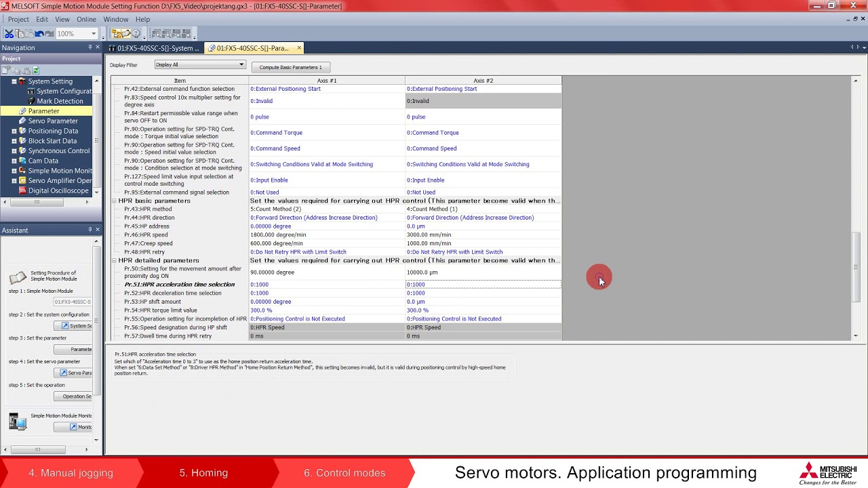Click the green refresh icon in Project panel

(x=36, y=70)
